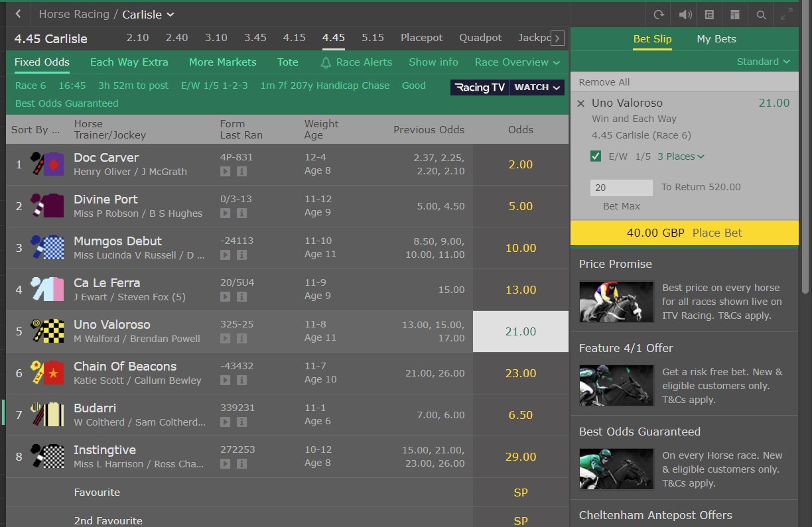Select Instingtive odds 29.00
The height and width of the screenshot is (527, 812).
pos(521,457)
